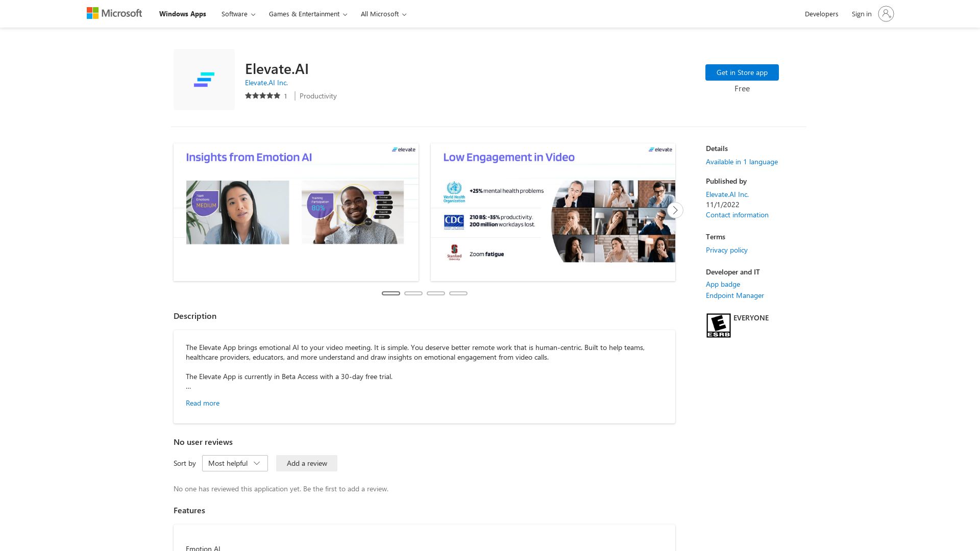980x551 pixels.
Task: Open the Sign in account icon
Action: (x=886, y=14)
